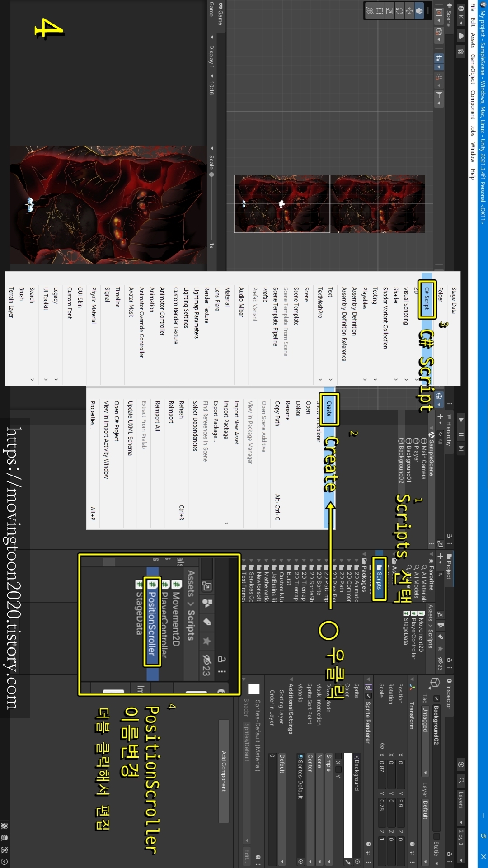Screen dimensions: 488x868
Task: Toggle hidden packages visibility showing 23
Action: [440, 664]
